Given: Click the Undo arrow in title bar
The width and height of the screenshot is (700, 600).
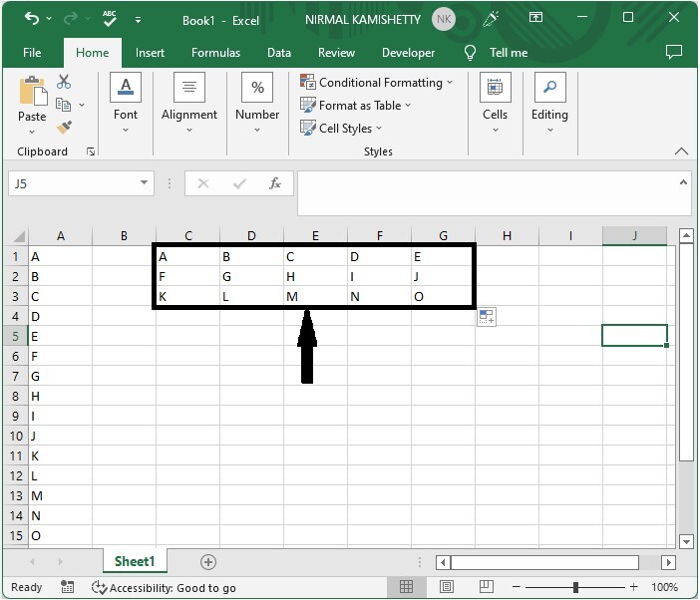Looking at the screenshot, I should [x=32, y=18].
